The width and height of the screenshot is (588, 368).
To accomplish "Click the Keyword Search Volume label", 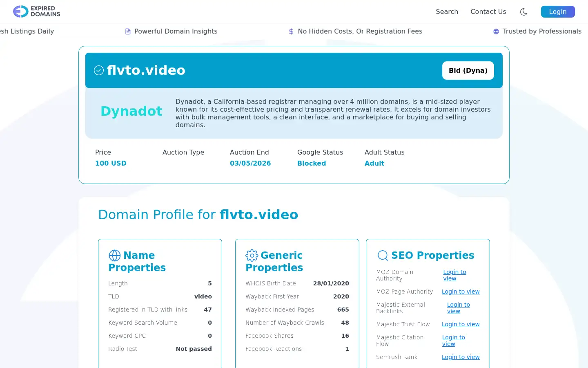I will (143, 323).
